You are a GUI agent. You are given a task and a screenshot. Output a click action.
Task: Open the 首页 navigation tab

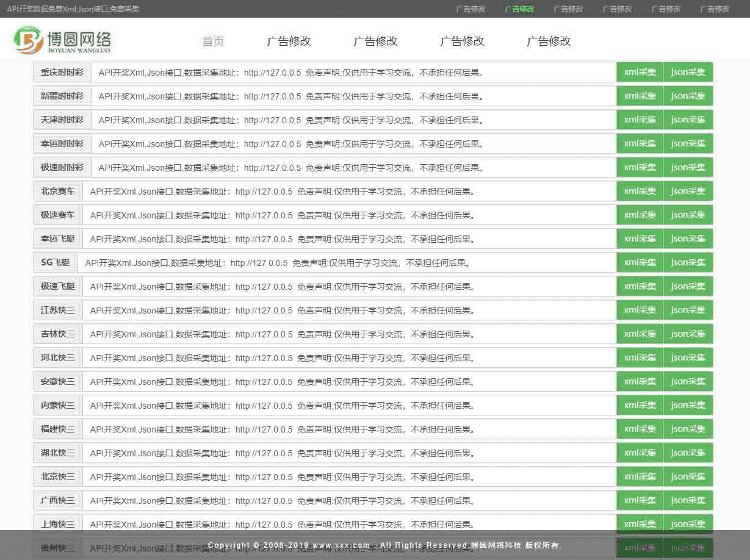pos(212,41)
